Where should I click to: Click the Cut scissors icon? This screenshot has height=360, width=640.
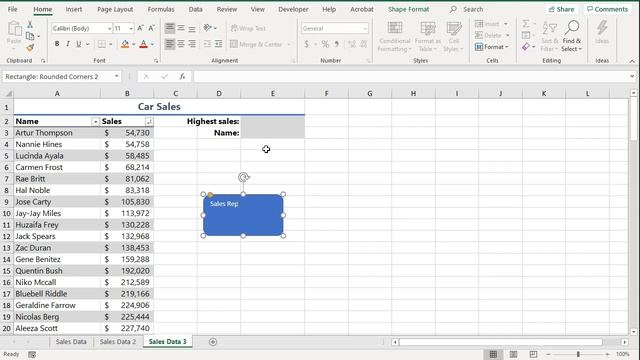30,25
